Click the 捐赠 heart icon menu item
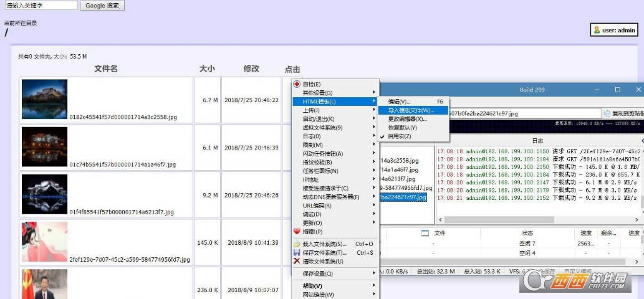Screen dimensions: 644x299 tap(297, 231)
